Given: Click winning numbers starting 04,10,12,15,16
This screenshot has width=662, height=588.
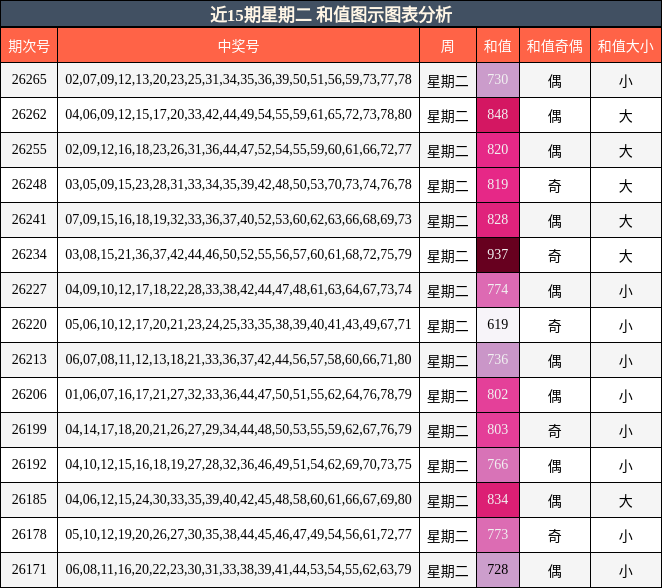Looking at the screenshot, I should coord(238,465).
